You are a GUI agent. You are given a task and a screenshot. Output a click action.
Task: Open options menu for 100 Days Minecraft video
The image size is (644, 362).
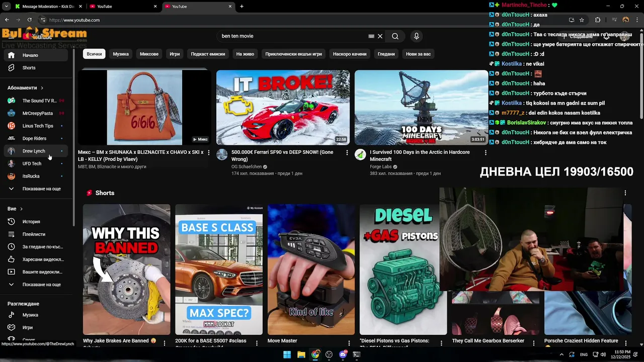[485, 153]
